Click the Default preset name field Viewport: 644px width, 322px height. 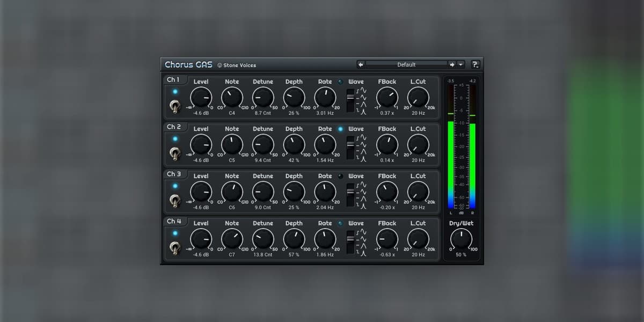406,64
